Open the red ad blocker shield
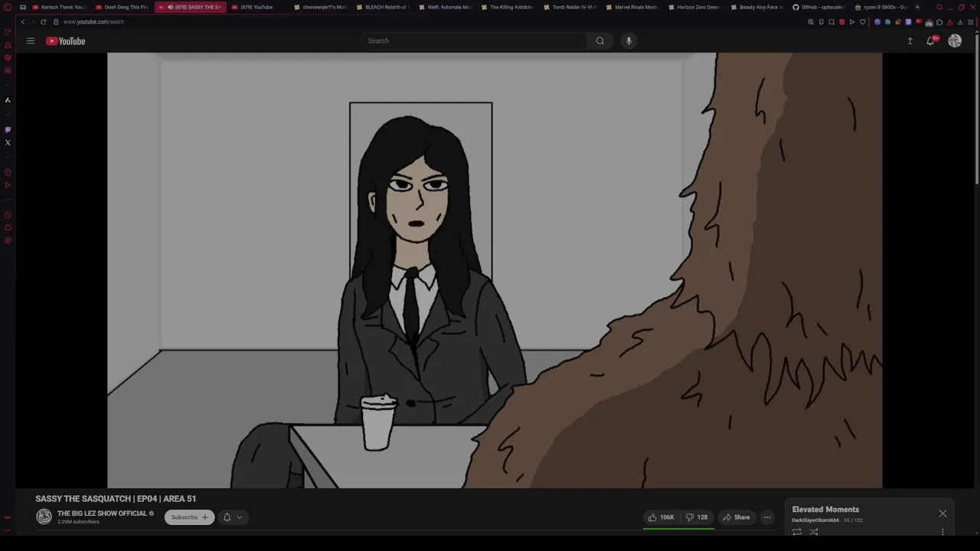980x551 pixels. pos(841,22)
